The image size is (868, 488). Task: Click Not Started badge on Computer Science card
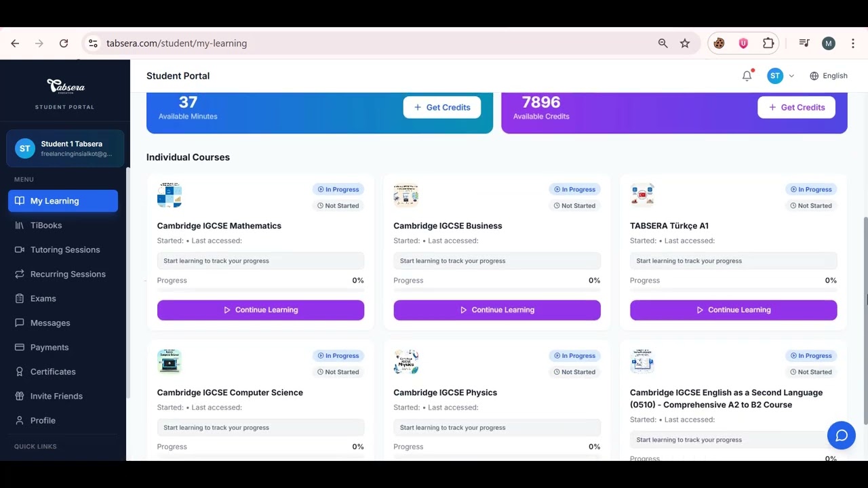338,372
